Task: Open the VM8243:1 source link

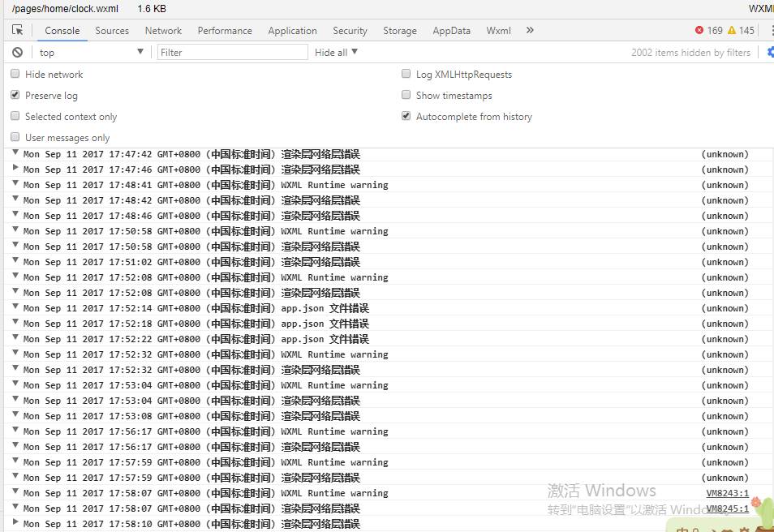Action: pyautogui.click(x=727, y=493)
